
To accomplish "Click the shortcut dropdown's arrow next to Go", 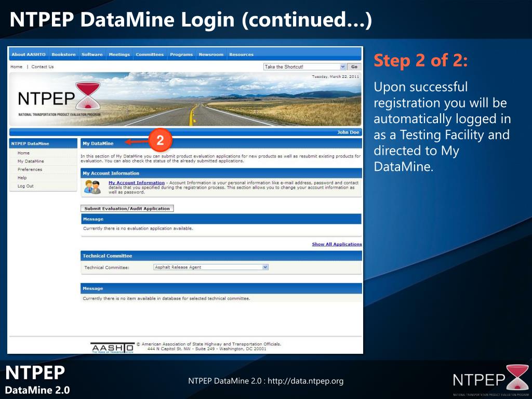I will (342, 66).
